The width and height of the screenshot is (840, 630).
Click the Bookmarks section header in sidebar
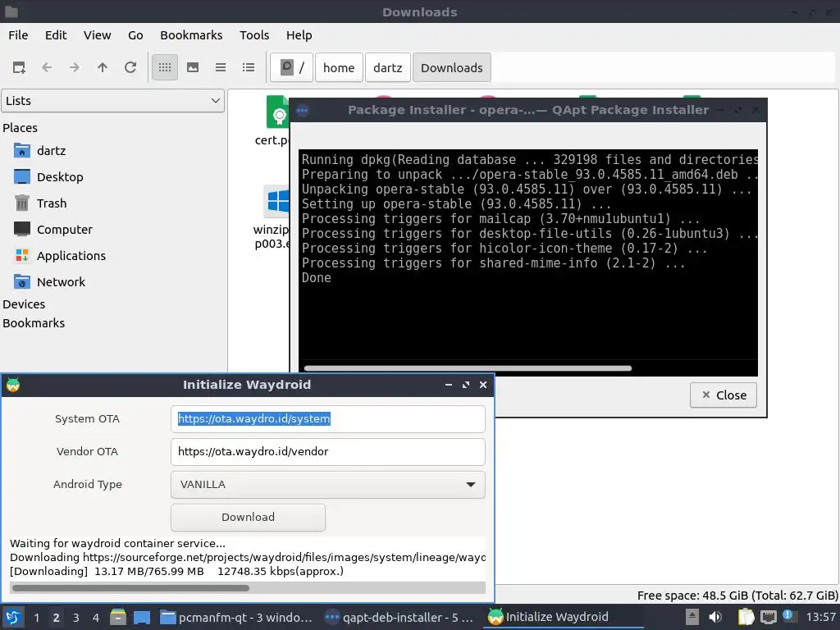pyautogui.click(x=33, y=323)
